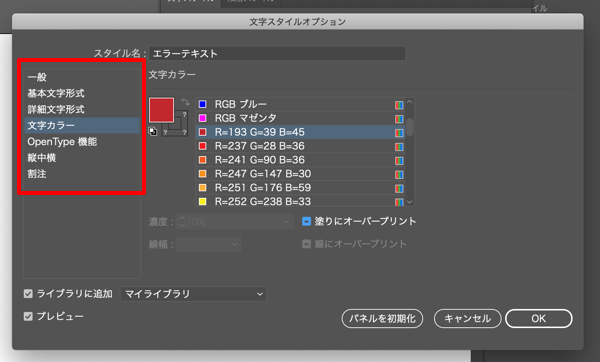Viewport: 600px width, 362px height.
Task: Click the 濃度 stepper arrows
Action: [x=183, y=222]
